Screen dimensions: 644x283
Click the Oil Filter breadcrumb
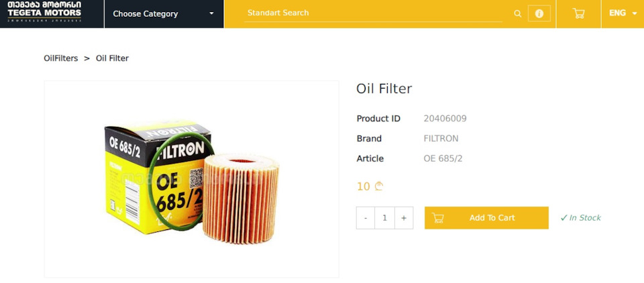click(112, 58)
